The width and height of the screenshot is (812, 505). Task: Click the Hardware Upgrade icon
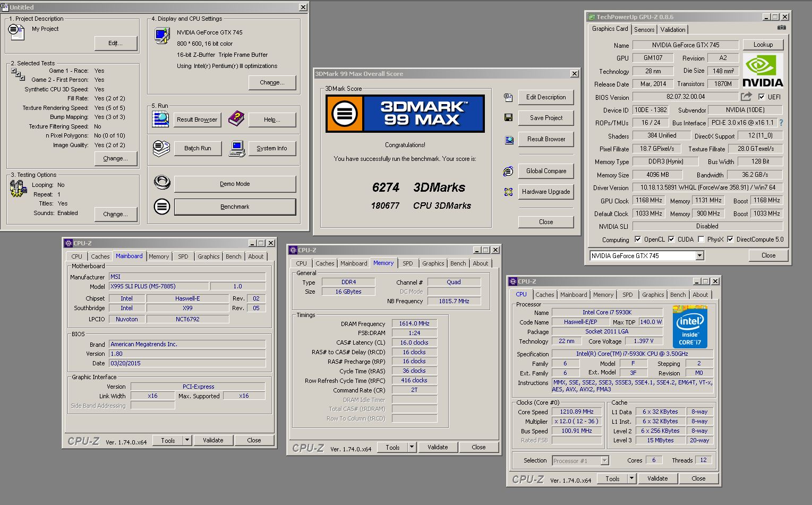point(508,192)
